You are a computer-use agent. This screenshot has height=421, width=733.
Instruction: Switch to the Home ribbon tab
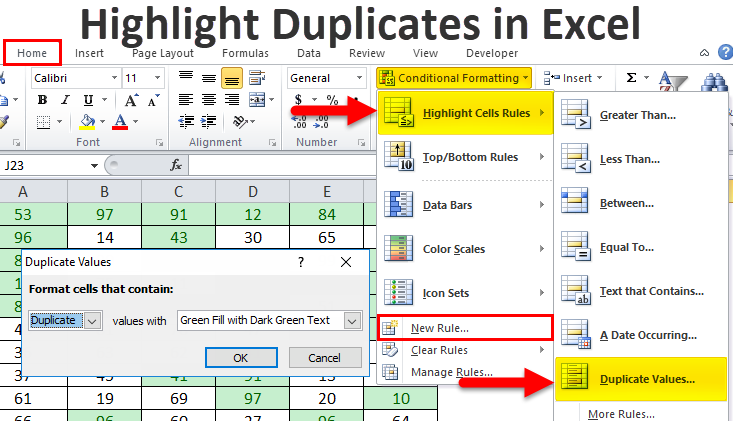click(32, 53)
